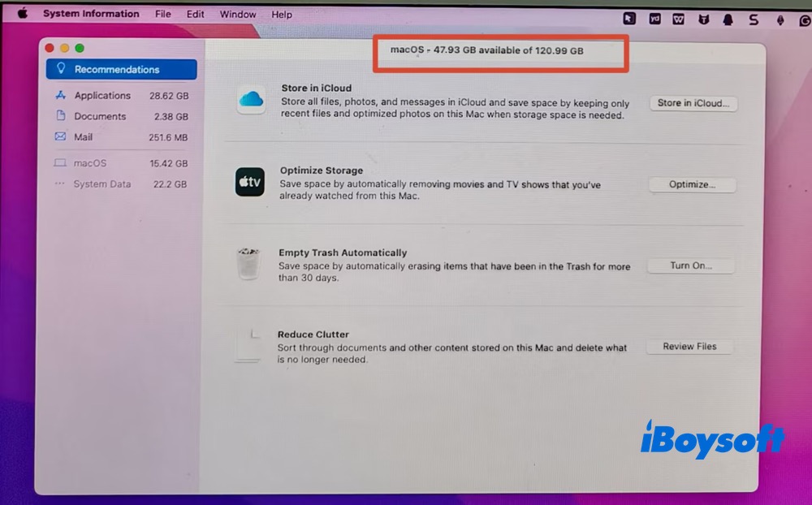Viewport: 812px width, 505px height.
Task: Click the 'Store in iCloud' heading
Action: coord(317,88)
